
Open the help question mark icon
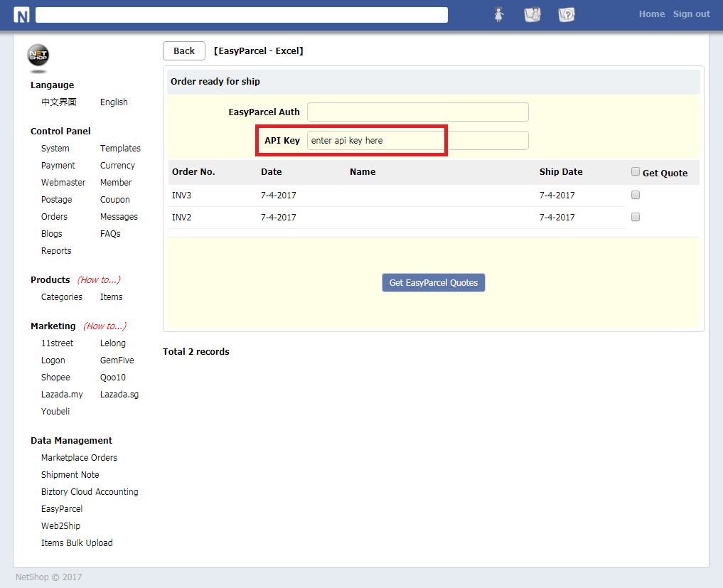pyautogui.click(x=566, y=15)
